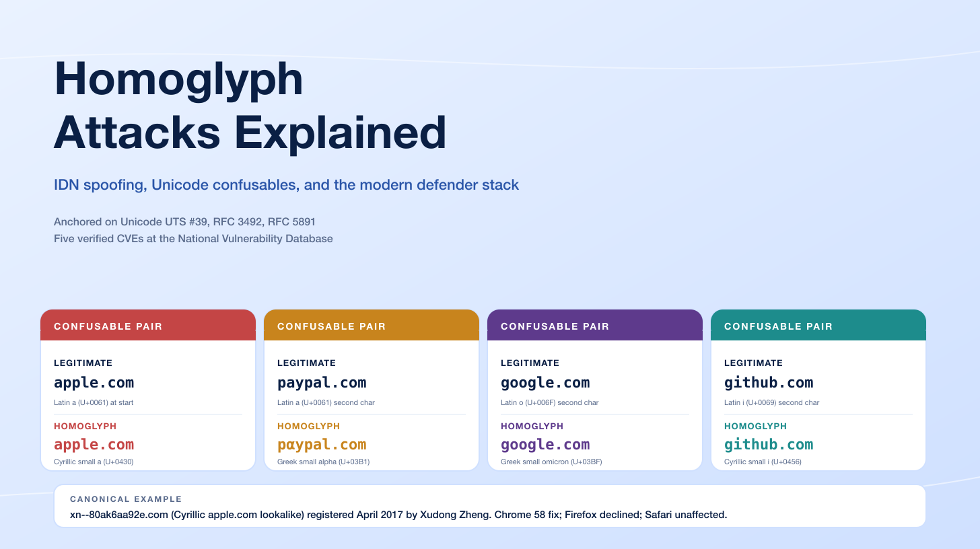This screenshot has height=549, width=980.
Task: Click the "Anchored on Unicode UTS #39" line
Action: pyautogui.click(x=184, y=222)
